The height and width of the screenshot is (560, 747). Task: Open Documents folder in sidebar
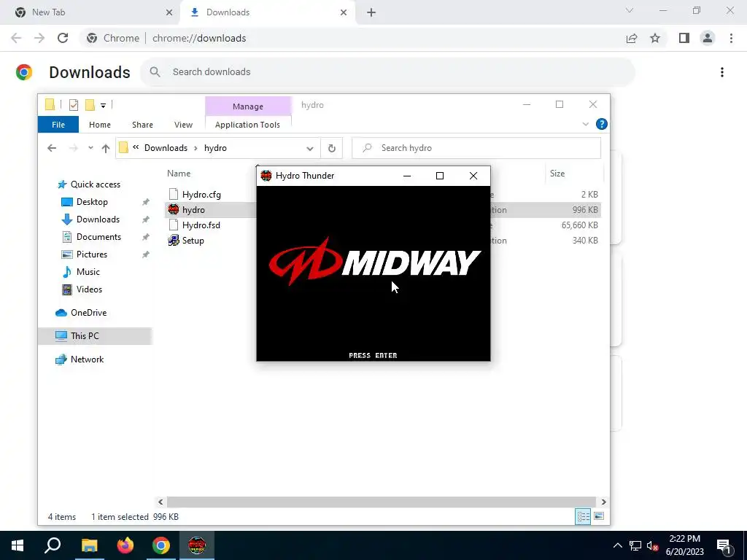point(98,237)
